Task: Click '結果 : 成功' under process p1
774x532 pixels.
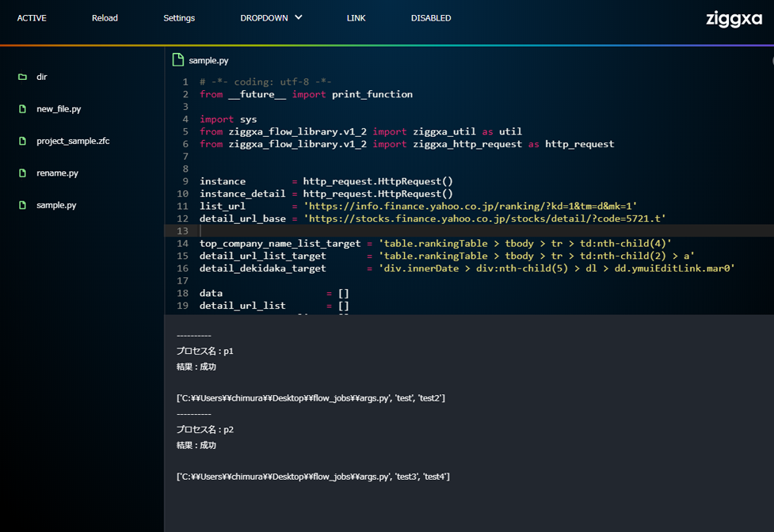Action: tap(196, 367)
